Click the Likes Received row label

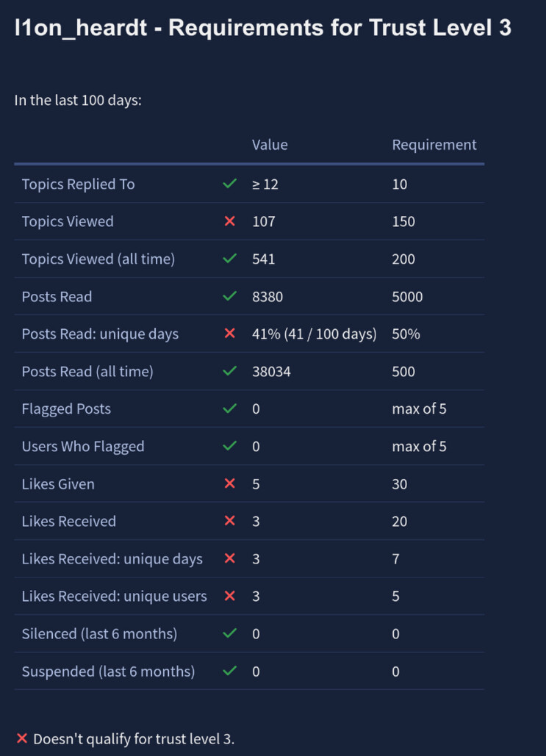[x=69, y=522]
